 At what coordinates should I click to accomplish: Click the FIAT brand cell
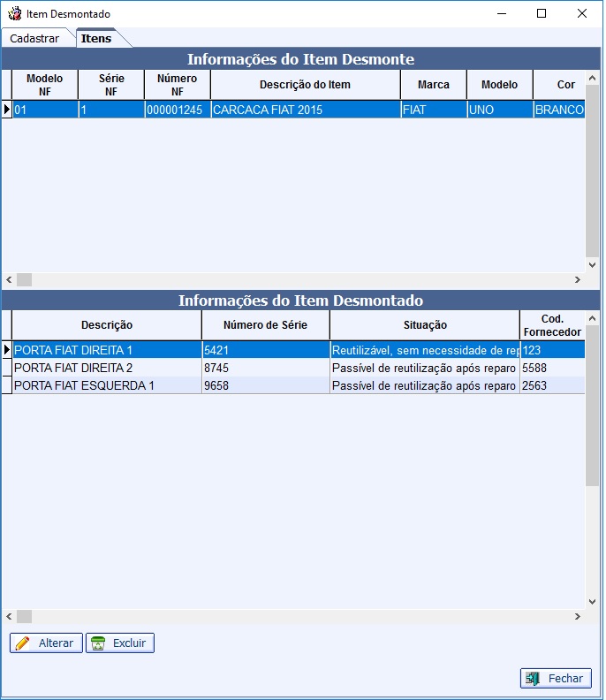(x=434, y=110)
